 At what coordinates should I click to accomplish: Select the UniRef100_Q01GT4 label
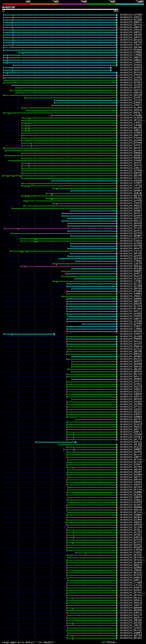pos(131,276)
